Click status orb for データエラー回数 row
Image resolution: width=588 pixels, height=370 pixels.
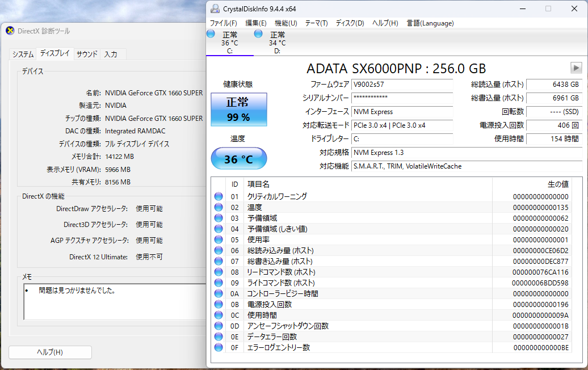[219, 337]
